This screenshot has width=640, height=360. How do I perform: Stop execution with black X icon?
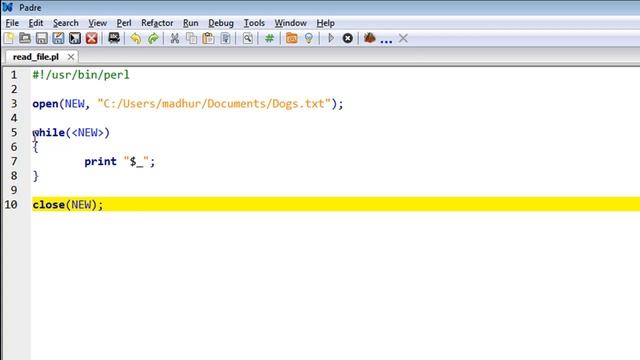pos(348,38)
